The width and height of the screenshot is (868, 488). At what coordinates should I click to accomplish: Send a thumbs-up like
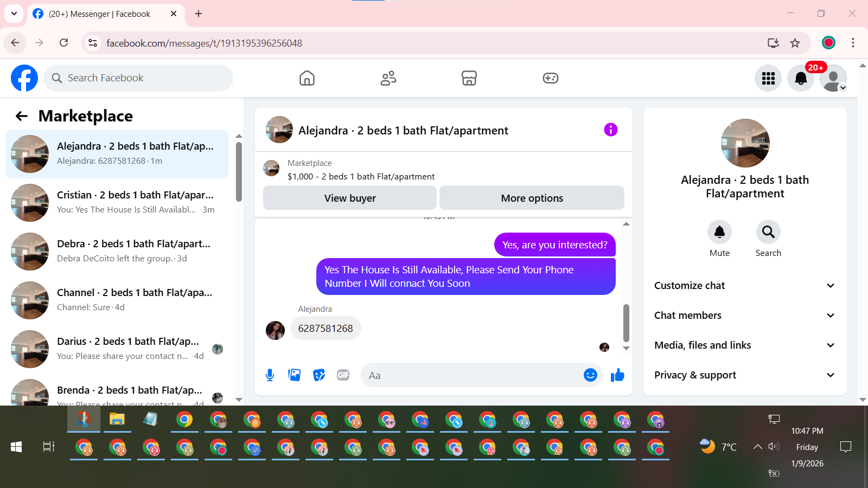point(617,375)
